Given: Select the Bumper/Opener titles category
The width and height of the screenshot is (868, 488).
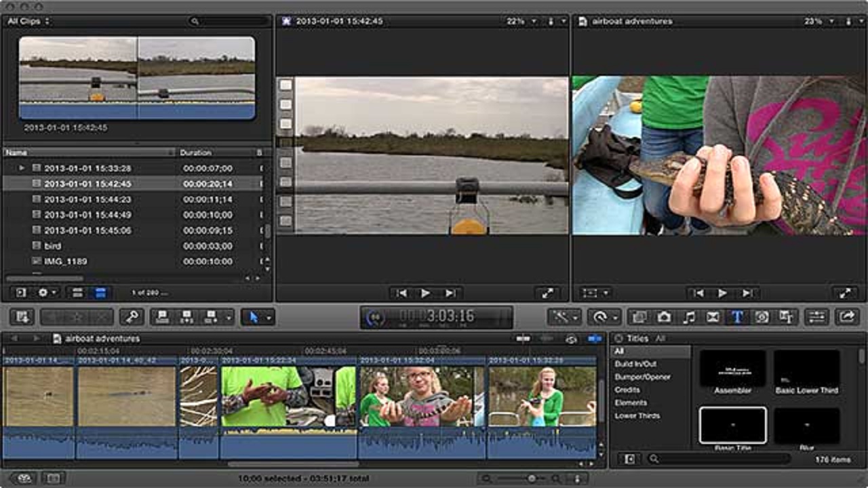Looking at the screenshot, I should (642, 377).
